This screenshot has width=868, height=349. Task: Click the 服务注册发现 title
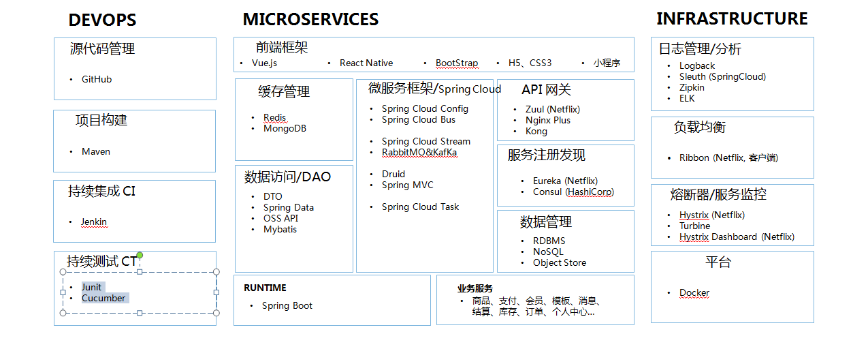[x=546, y=155]
